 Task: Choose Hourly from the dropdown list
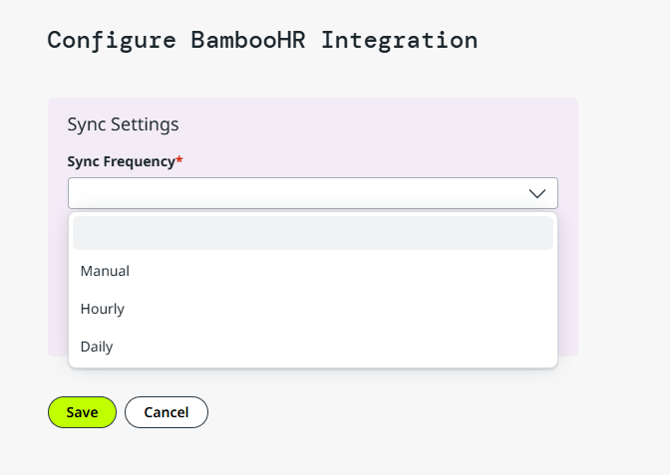103,309
